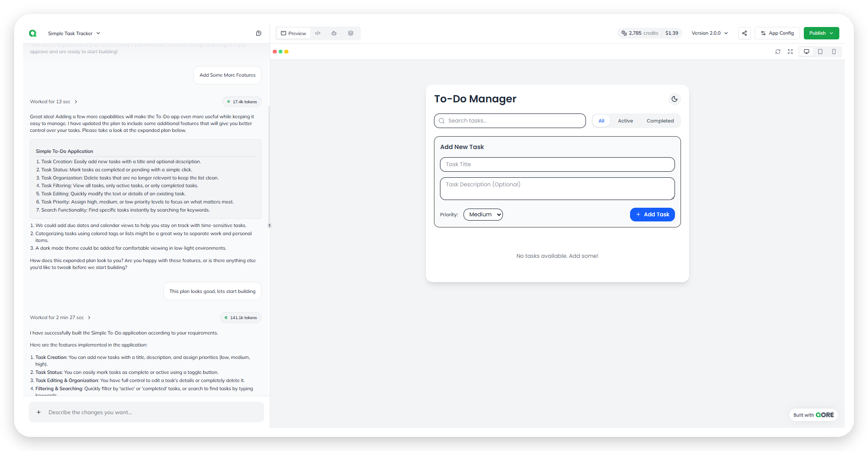Focus the Describe the changes chat input
Screen dimensions: 868x451
pyautogui.click(x=146, y=412)
